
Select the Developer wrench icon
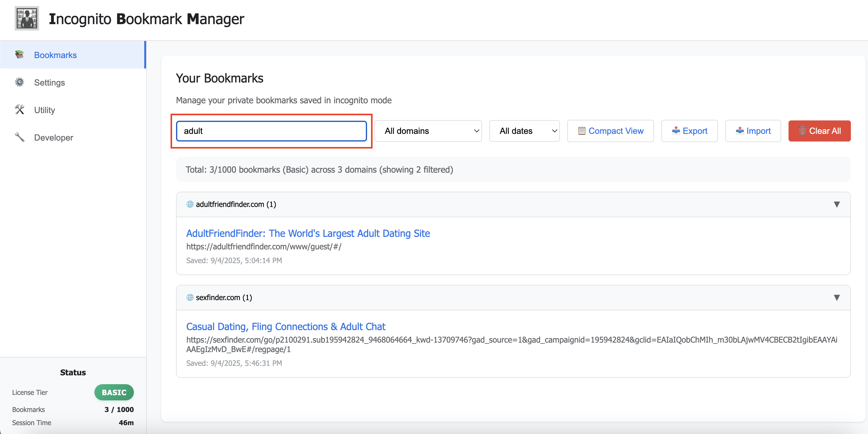19,137
